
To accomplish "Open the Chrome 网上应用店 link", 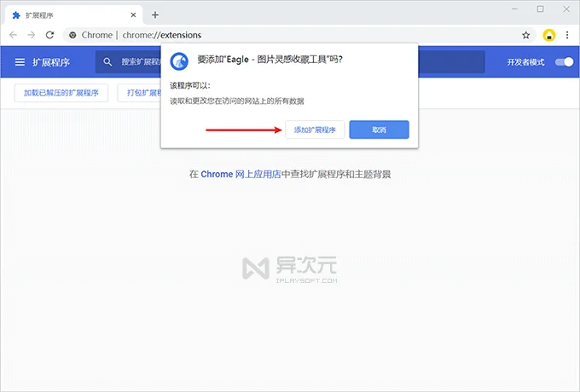I will (241, 174).
